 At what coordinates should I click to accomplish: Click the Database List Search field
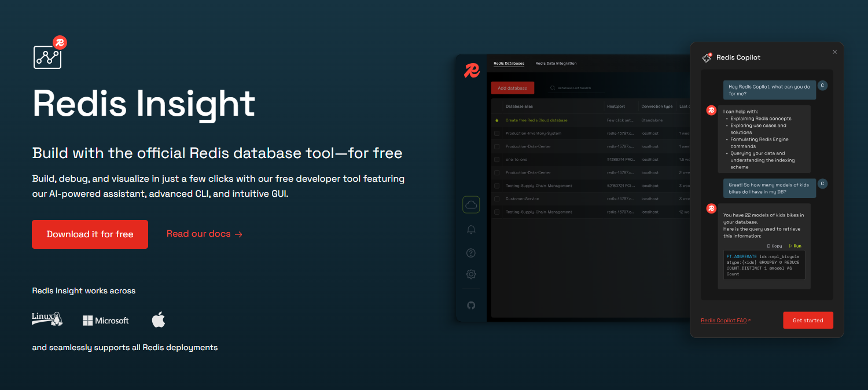point(578,88)
